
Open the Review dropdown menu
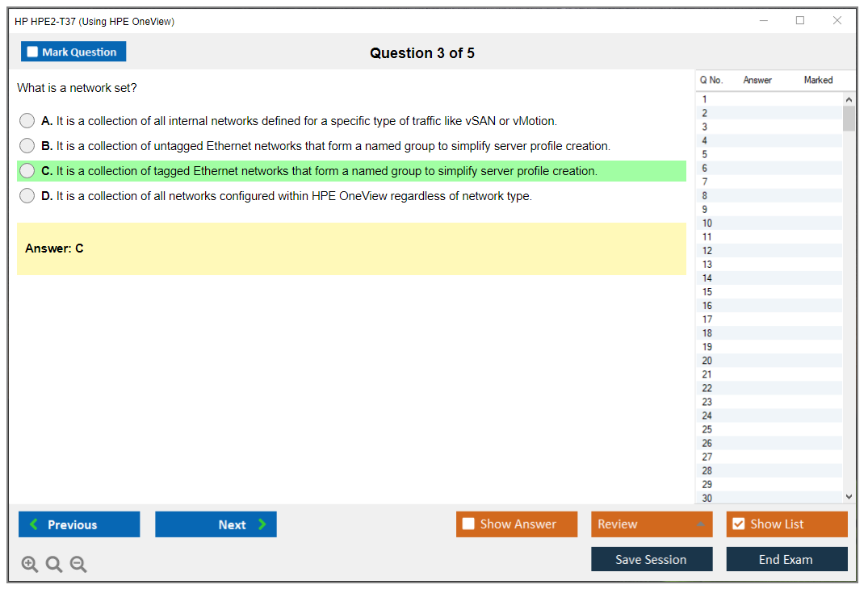[652, 524]
